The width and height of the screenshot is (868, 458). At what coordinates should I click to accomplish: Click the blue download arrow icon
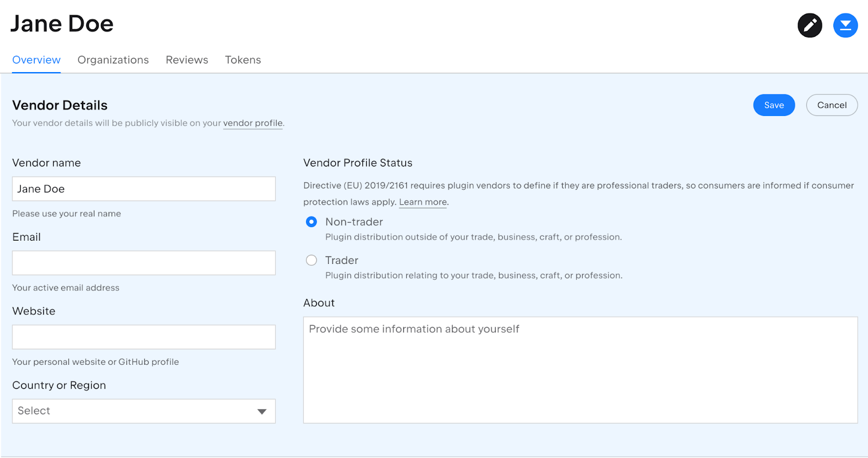coord(845,25)
